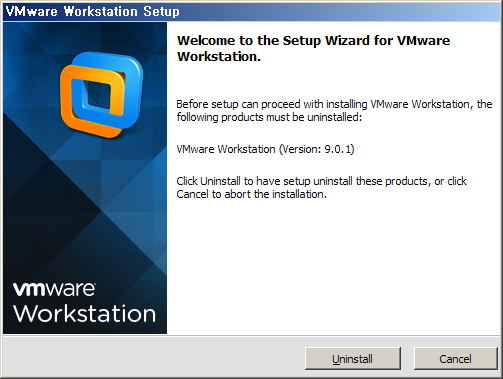The height and width of the screenshot is (379, 503).
Task: Select the VMware Workstation (Version: 9.0.1) line
Action: coord(265,149)
